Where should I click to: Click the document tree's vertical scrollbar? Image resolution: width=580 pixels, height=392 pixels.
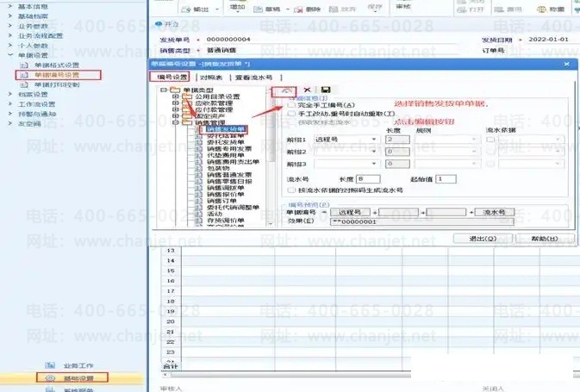pyautogui.click(x=271, y=155)
